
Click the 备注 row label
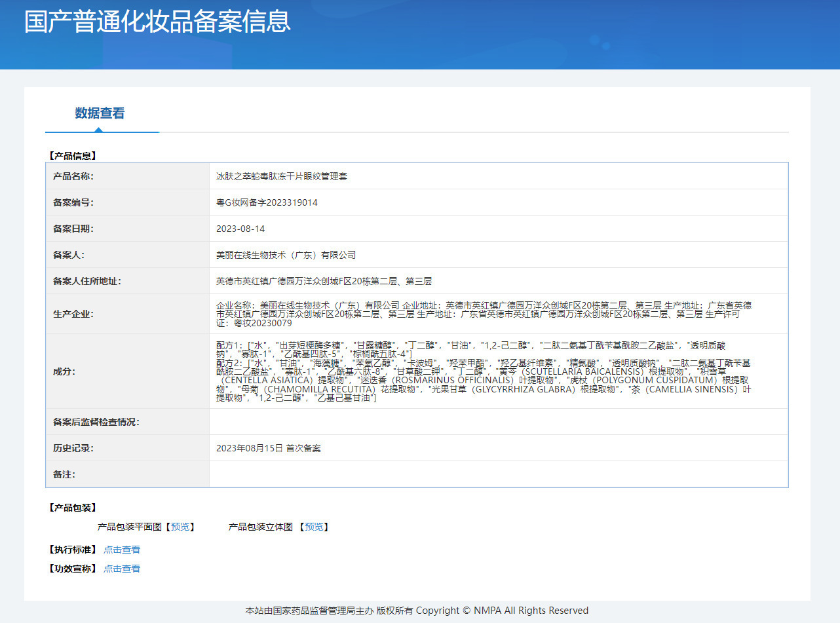[x=64, y=474]
